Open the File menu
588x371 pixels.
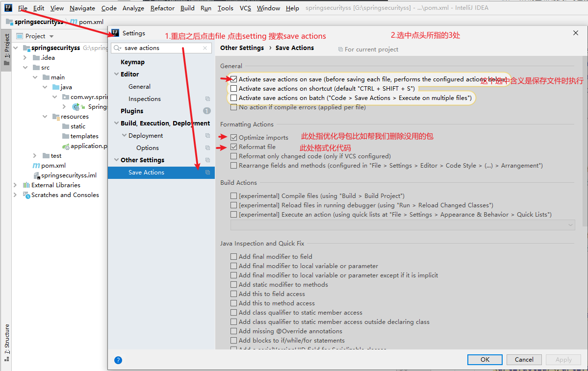click(23, 8)
